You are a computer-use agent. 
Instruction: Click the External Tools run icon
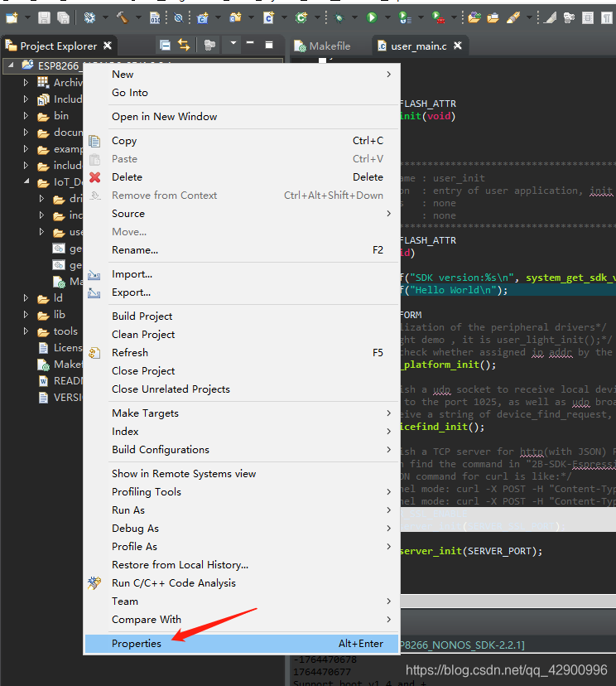point(438,18)
